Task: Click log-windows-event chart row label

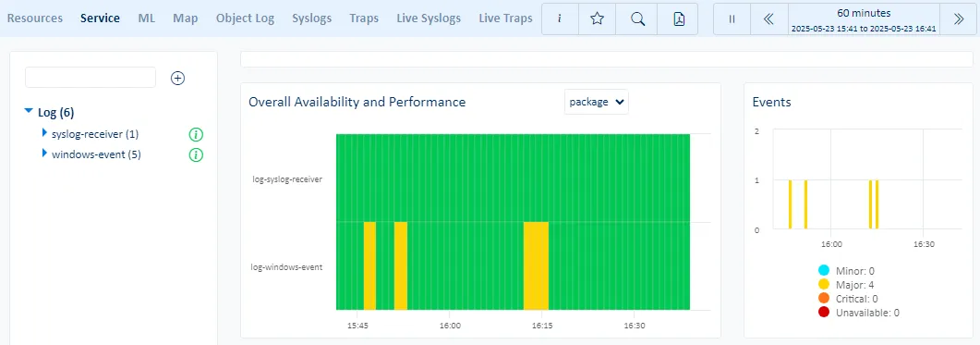Action: (287, 266)
